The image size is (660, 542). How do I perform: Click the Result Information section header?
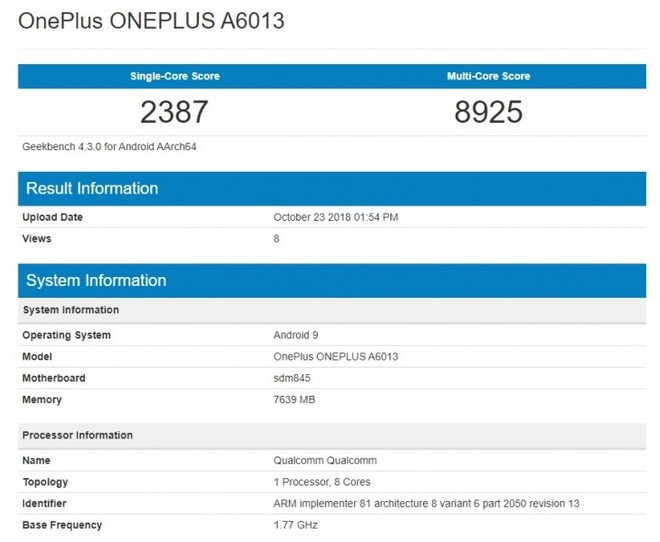pyautogui.click(x=332, y=189)
